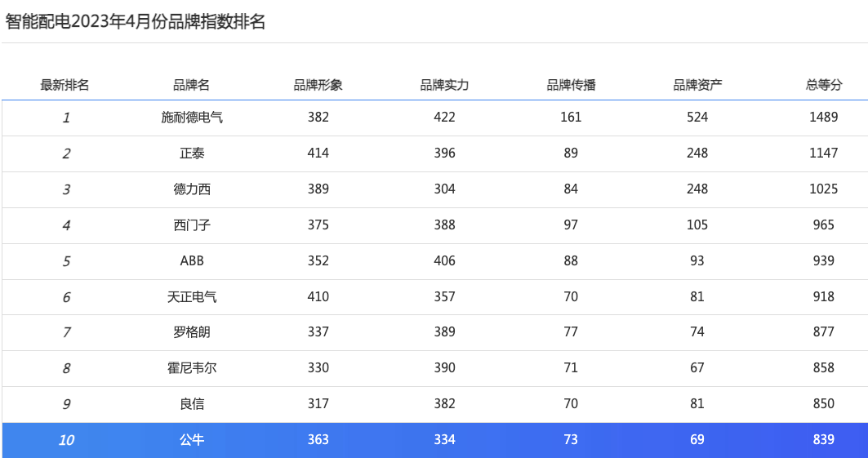Click 品牌传播 value 97 for 西门子
Image resolution: width=868 pixels, height=458 pixels.
(x=571, y=225)
